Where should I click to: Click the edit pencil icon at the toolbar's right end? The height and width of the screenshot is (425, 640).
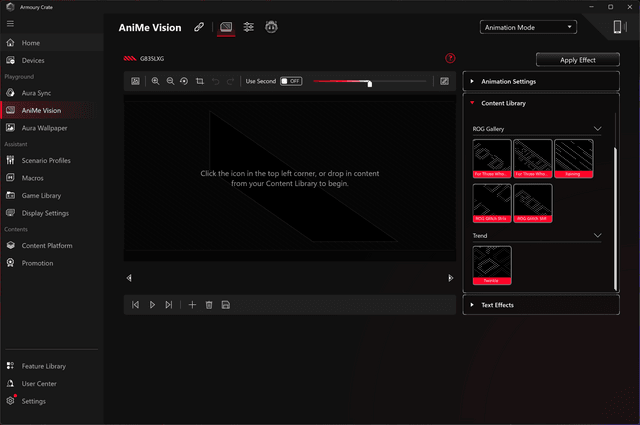pos(444,81)
